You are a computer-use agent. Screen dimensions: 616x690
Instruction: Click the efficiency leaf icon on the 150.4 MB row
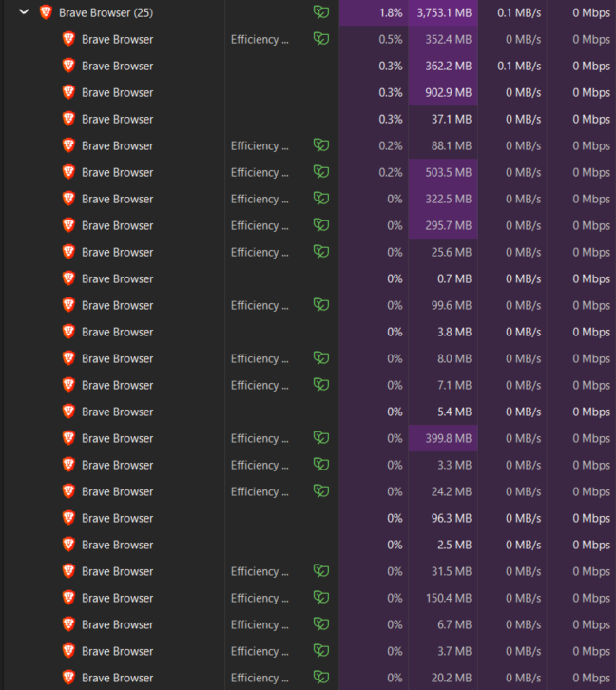pos(321,598)
